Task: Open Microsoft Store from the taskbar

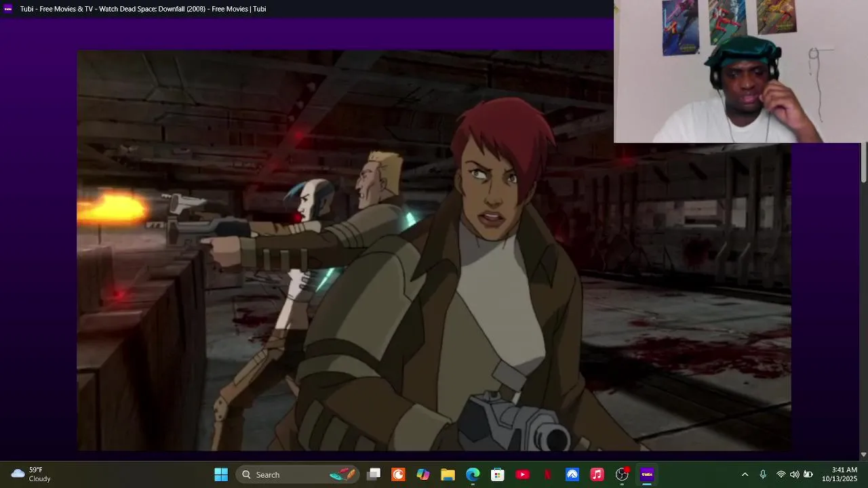Action: point(498,474)
